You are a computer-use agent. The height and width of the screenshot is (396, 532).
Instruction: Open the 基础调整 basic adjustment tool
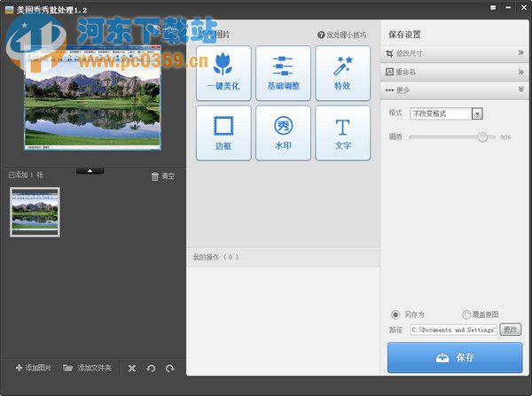283,74
